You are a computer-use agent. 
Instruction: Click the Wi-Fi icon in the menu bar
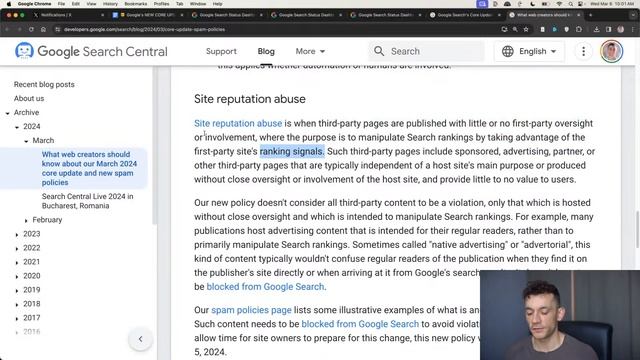point(559,4)
